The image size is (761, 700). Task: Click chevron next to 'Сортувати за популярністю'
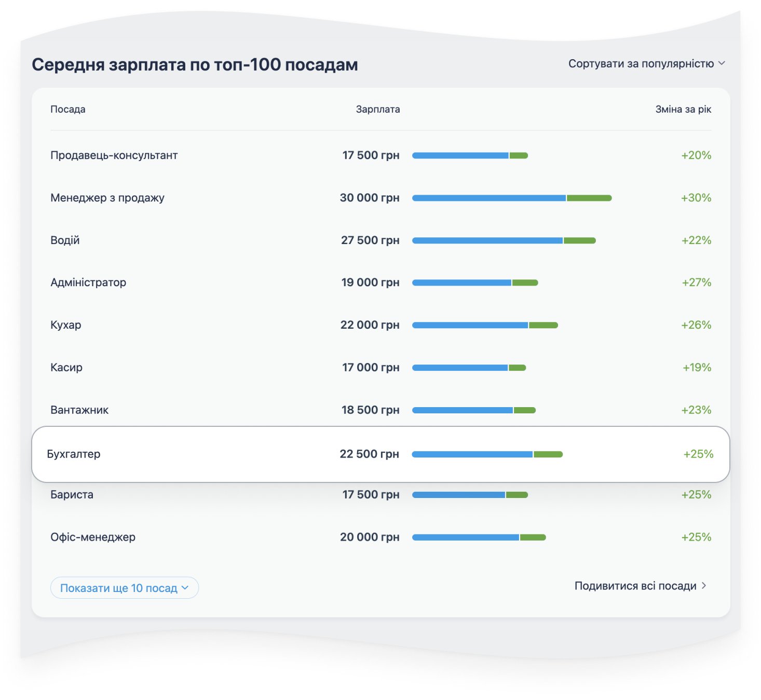pos(722,63)
